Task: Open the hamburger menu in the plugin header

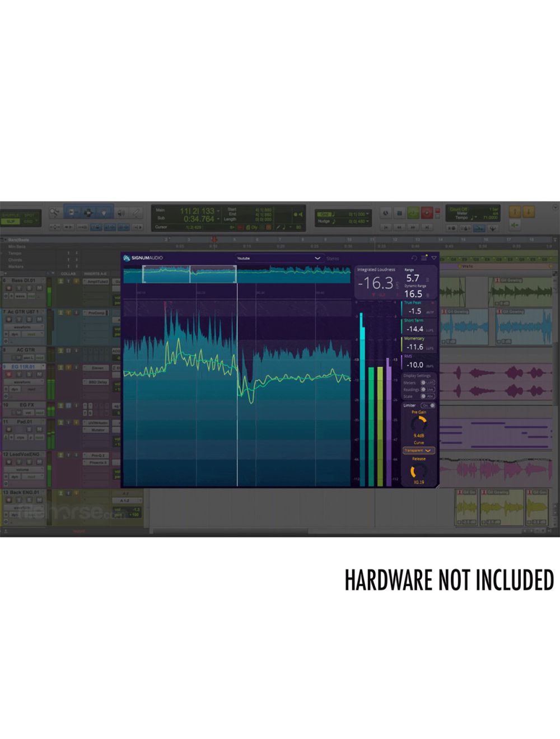Action: click(x=423, y=256)
